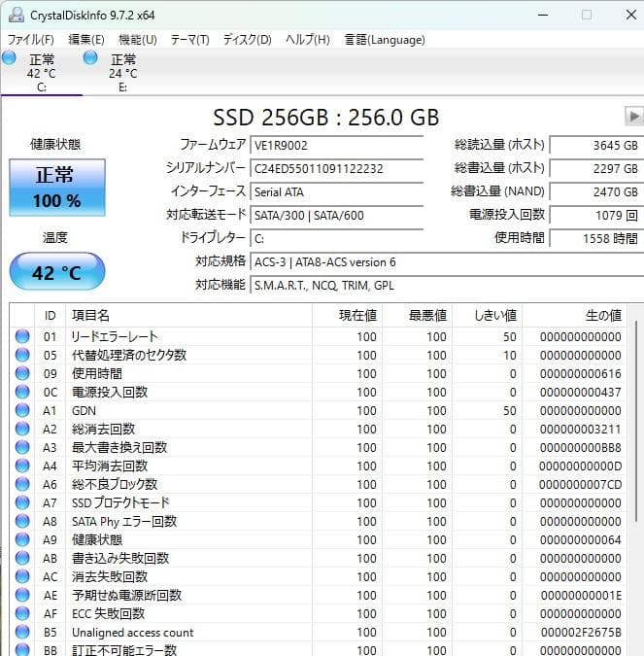
Task: Click the interface field Serial ATA
Action: 337,192
